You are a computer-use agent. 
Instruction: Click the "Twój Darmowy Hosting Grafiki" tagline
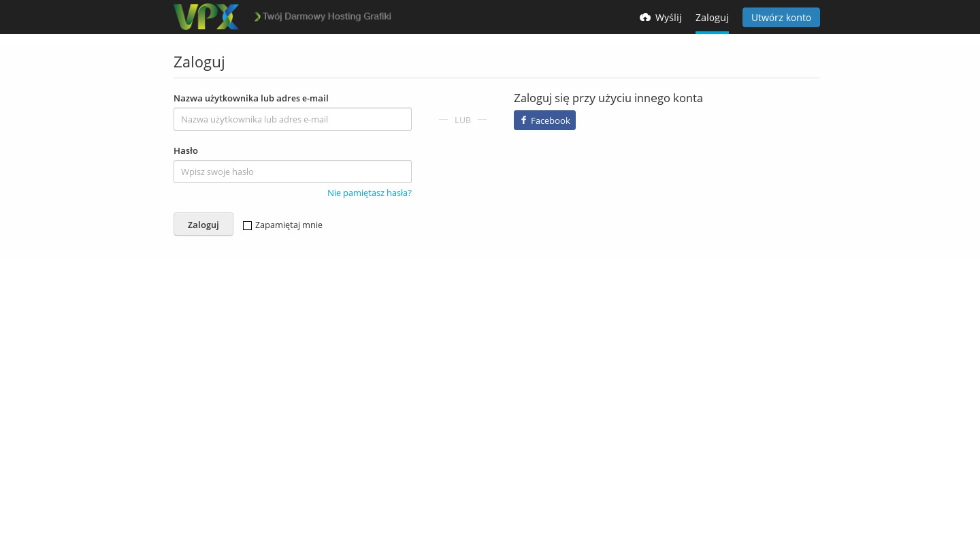pyautogui.click(x=327, y=16)
